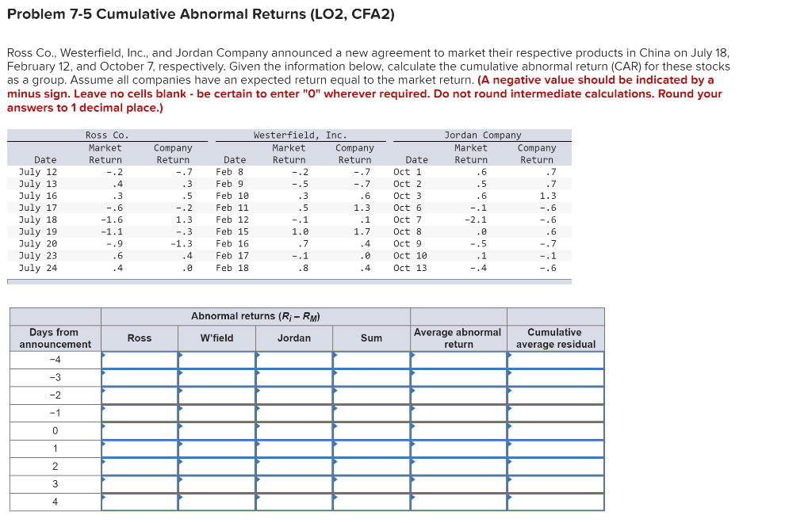This screenshot has height=523, width=812.
Task: Select the Days from announcement column header
Action: 55,338
